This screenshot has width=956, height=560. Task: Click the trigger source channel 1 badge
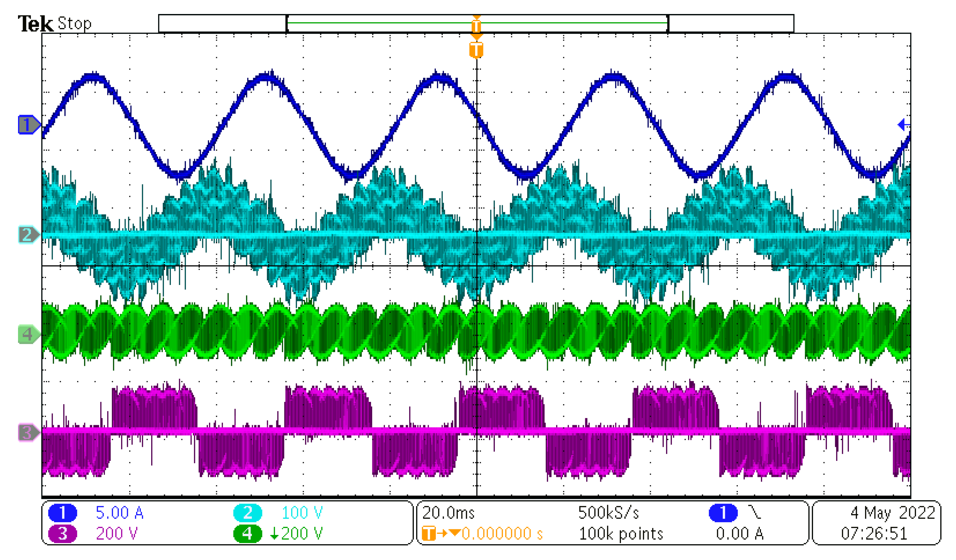723,513
